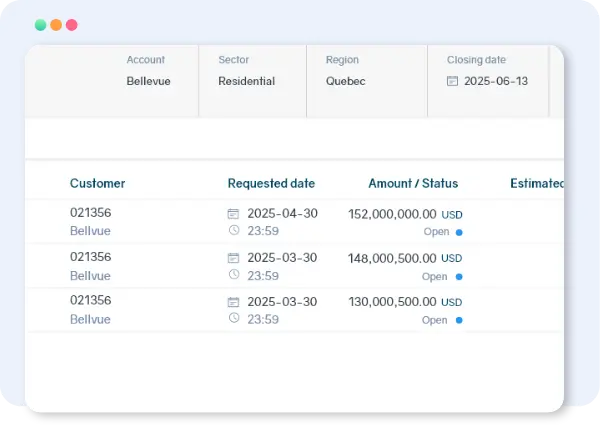600x431 pixels.
Task: Open the Account filter showing Bellevue
Action: [148, 81]
